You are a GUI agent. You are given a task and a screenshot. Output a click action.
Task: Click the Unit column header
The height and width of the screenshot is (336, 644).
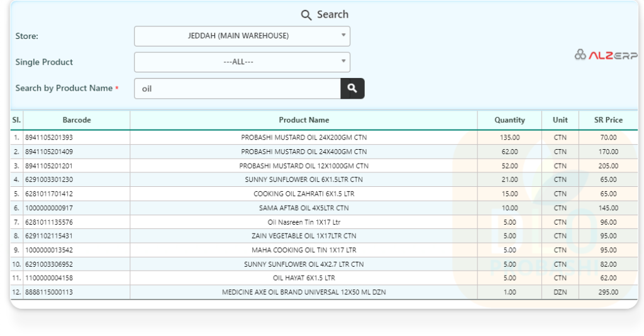tap(560, 120)
